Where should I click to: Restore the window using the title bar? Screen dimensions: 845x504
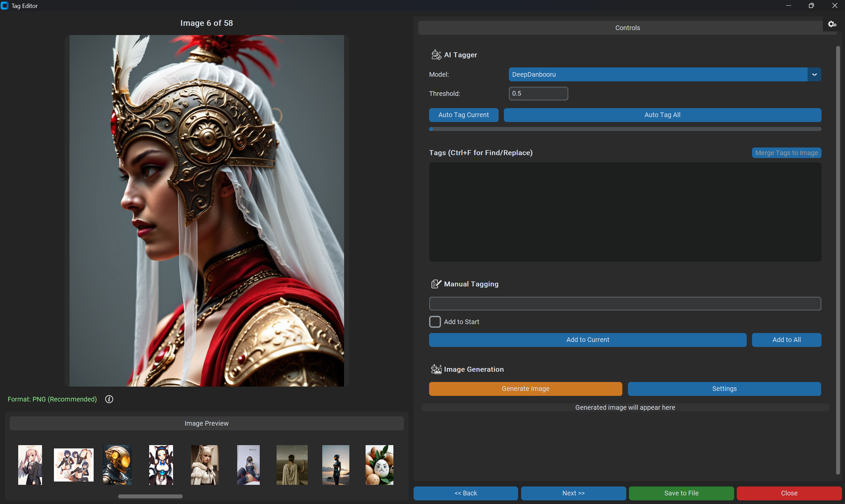(811, 6)
